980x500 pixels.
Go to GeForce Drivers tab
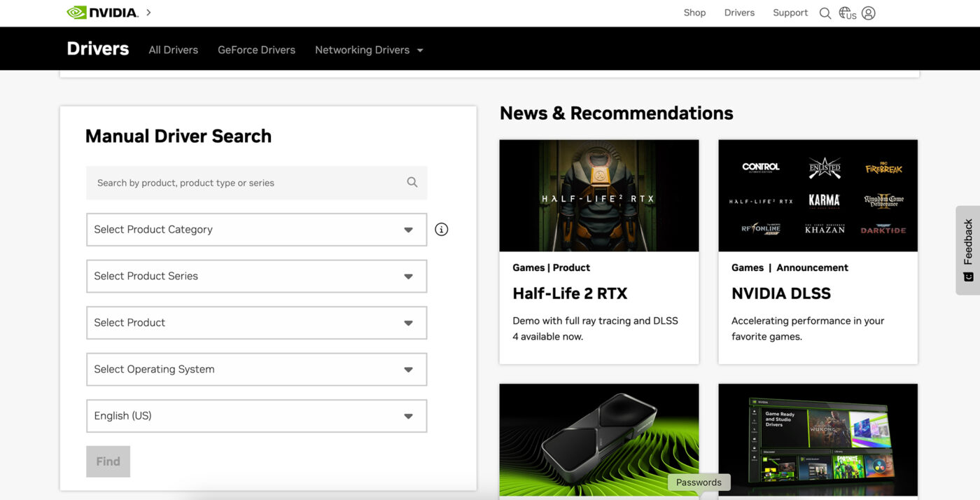[x=256, y=50]
